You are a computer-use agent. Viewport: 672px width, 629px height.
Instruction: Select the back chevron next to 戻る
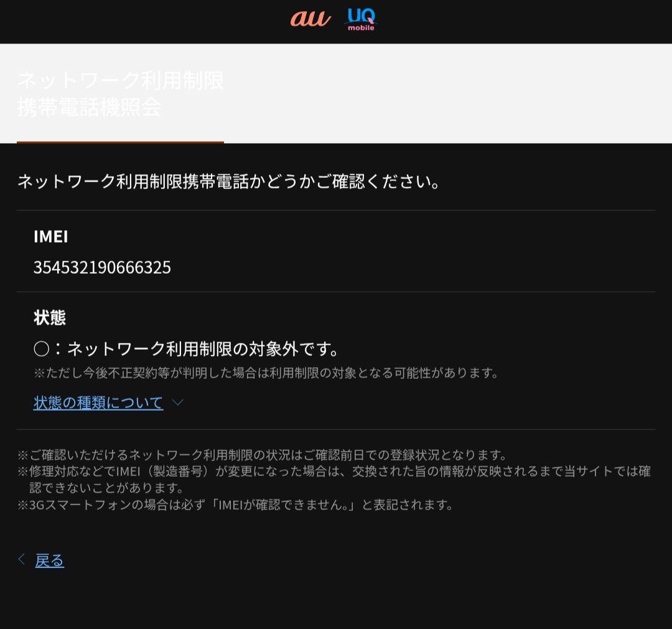[21, 559]
